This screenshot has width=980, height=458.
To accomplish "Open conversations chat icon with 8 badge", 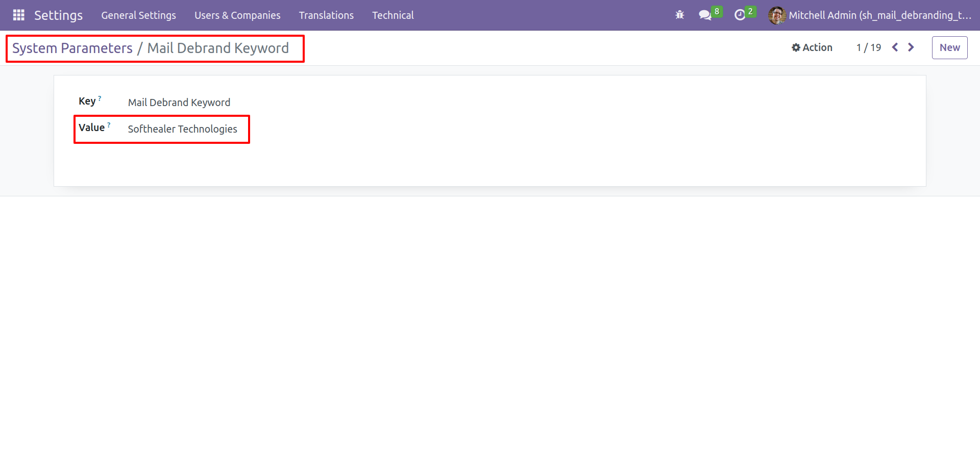I will (x=710, y=14).
